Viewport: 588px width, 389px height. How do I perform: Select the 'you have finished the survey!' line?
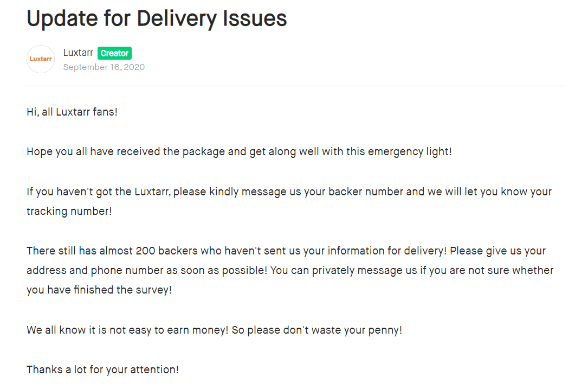tap(99, 290)
